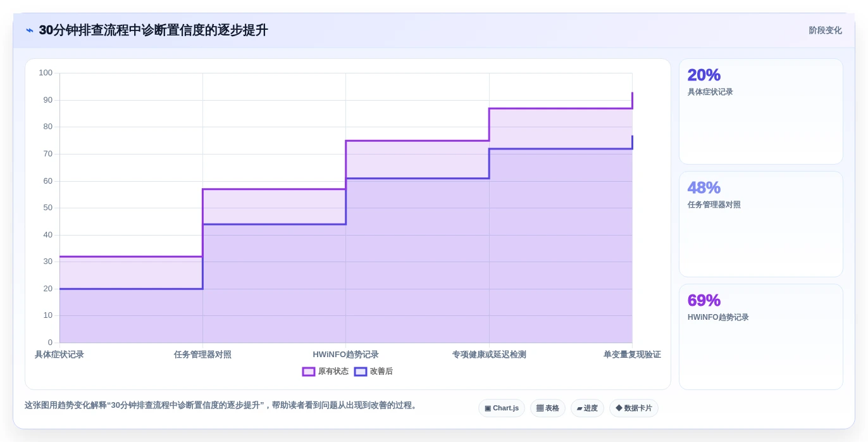Click the 改善后 legend color box
This screenshot has height=442, width=868.
click(x=361, y=372)
